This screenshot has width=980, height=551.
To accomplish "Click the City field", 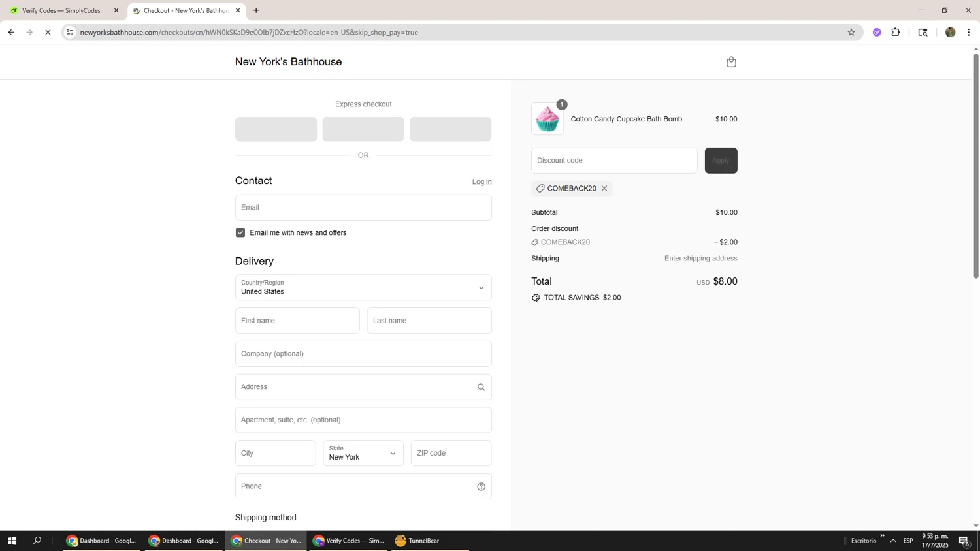I will tap(275, 453).
